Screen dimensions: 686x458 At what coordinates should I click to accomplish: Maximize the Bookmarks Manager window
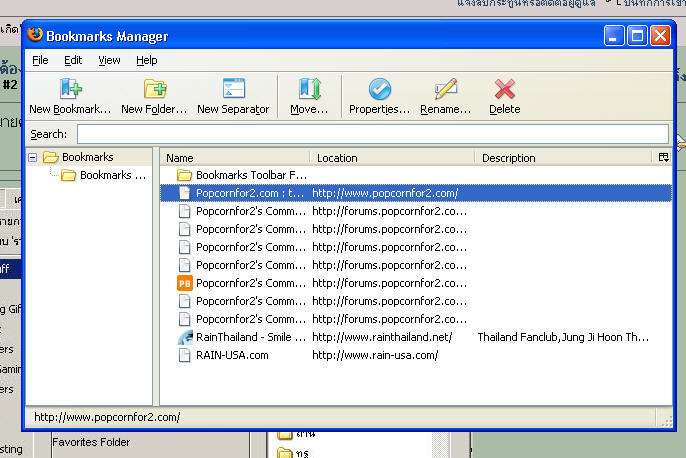[x=637, y=35]
